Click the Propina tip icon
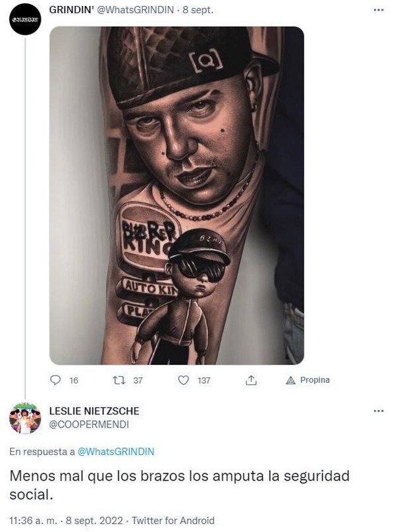The image size is (395, 532). (290, 380)
